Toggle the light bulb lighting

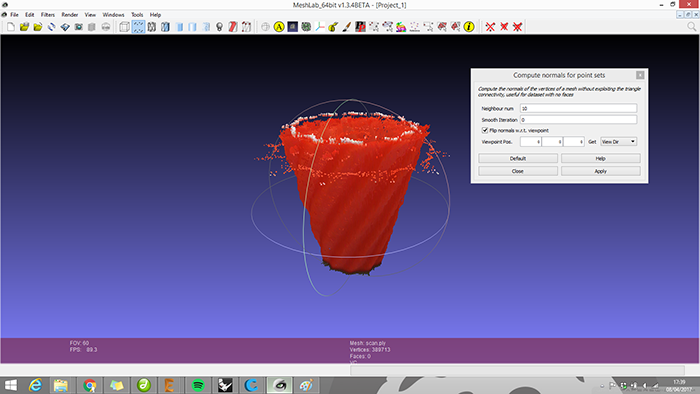[x=219, y=27]
